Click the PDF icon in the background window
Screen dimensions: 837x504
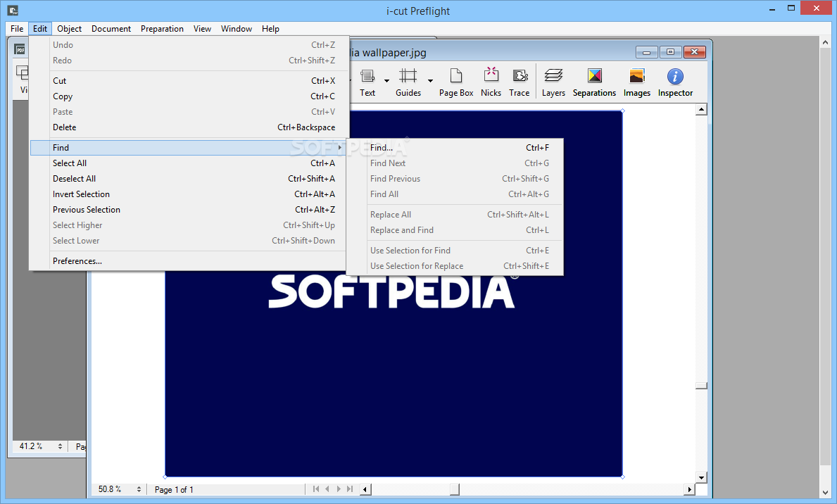pyautogui.click(x=20, y=50)
